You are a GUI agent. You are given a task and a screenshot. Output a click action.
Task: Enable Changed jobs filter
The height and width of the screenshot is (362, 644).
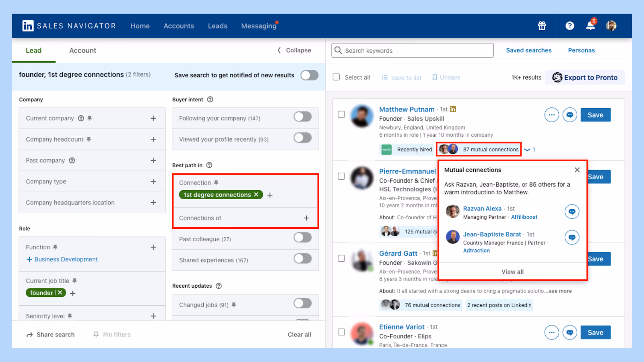tap(303, 303)
